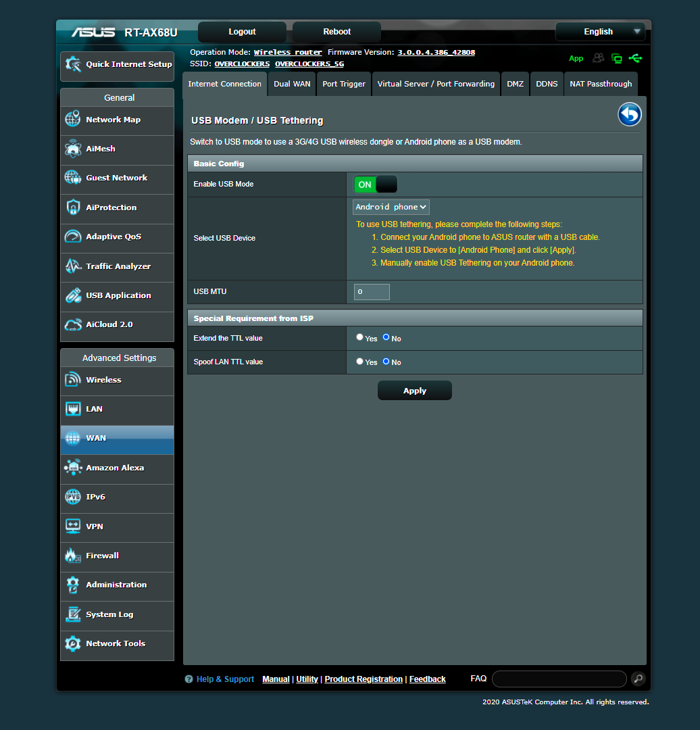Open the Quick Internet Setup wizard icon
Viewport: 700px width, 730px height.
click(73, 64)
